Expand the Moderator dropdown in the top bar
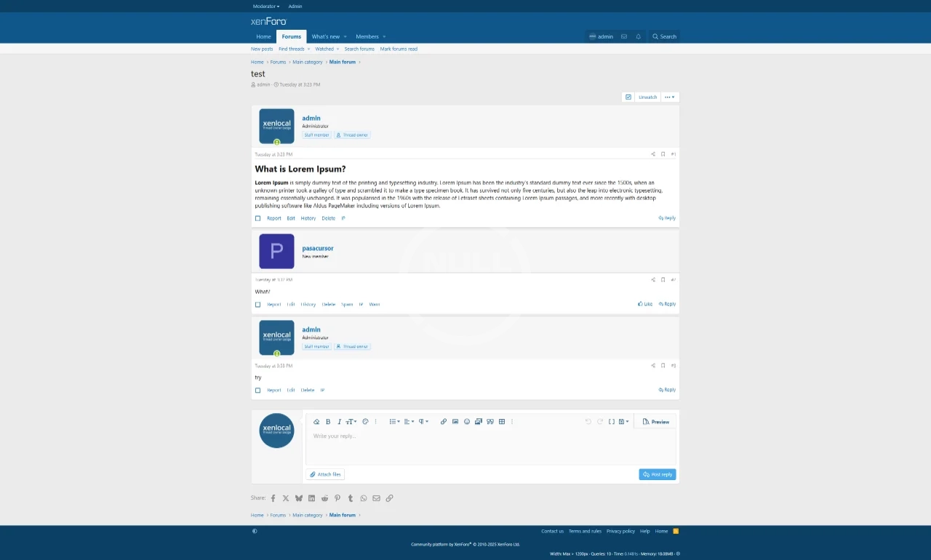The width and height of the screenshot is (931, 560). coord(265,7)
